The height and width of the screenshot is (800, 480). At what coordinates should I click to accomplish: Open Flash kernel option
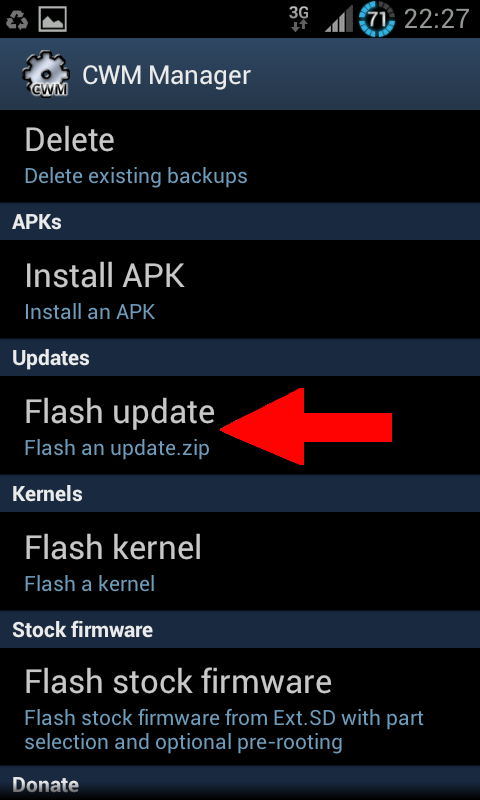240,561
